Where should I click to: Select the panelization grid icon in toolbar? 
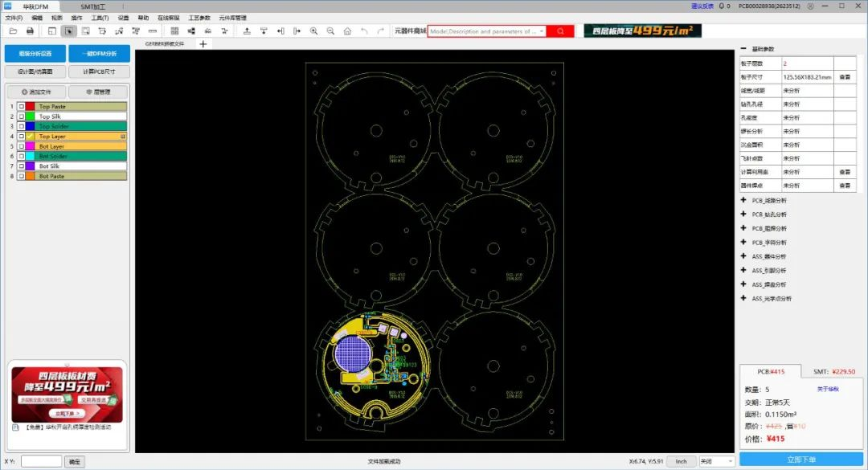click(174, 31)
